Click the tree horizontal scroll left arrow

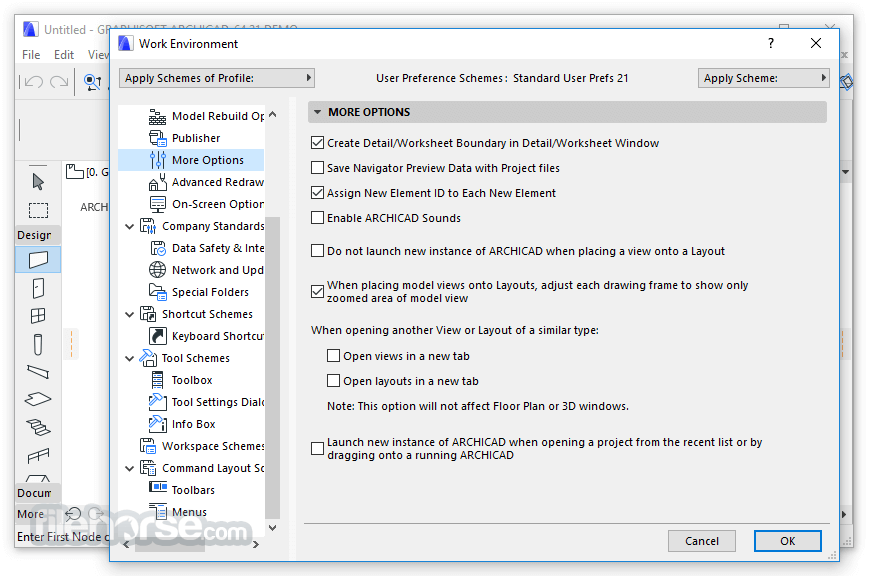point(127,545)
